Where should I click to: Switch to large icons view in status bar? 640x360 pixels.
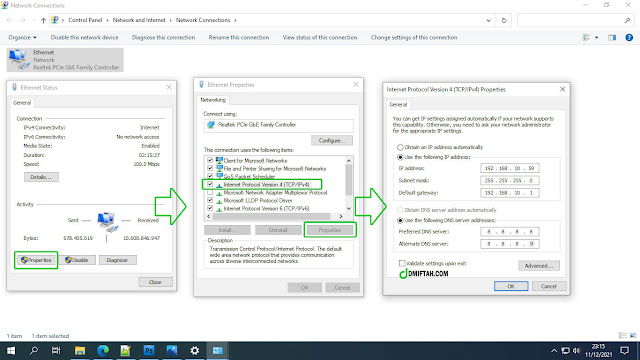pyautogui.click(x=633, y=336)
